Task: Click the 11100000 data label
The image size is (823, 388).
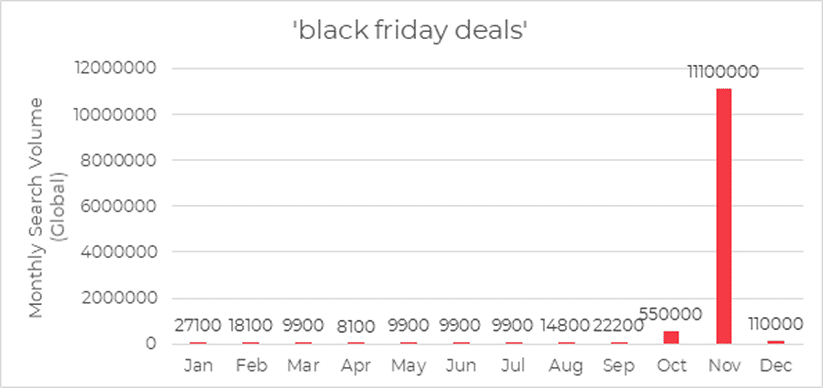Action: point(724,71)
